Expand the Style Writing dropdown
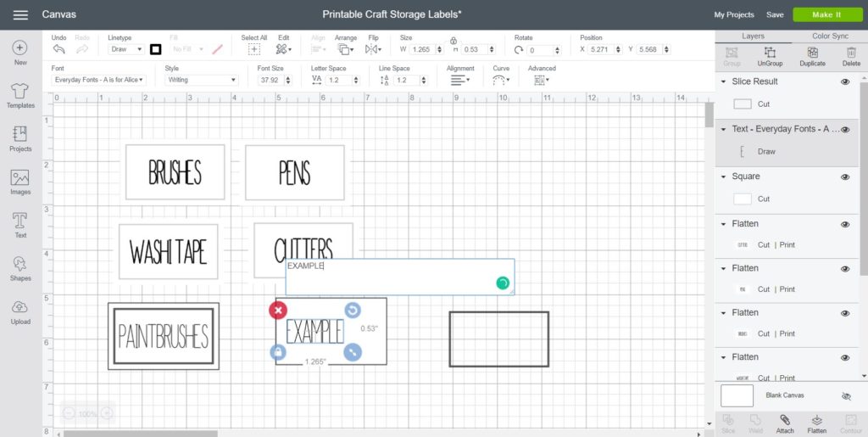Viewport: 868px width, 437px height. [201, 80]
